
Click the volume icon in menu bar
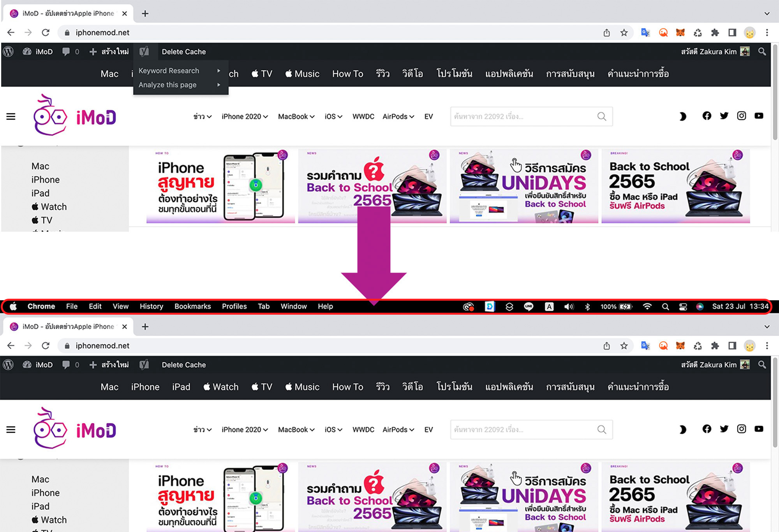(x=569, y=307)
